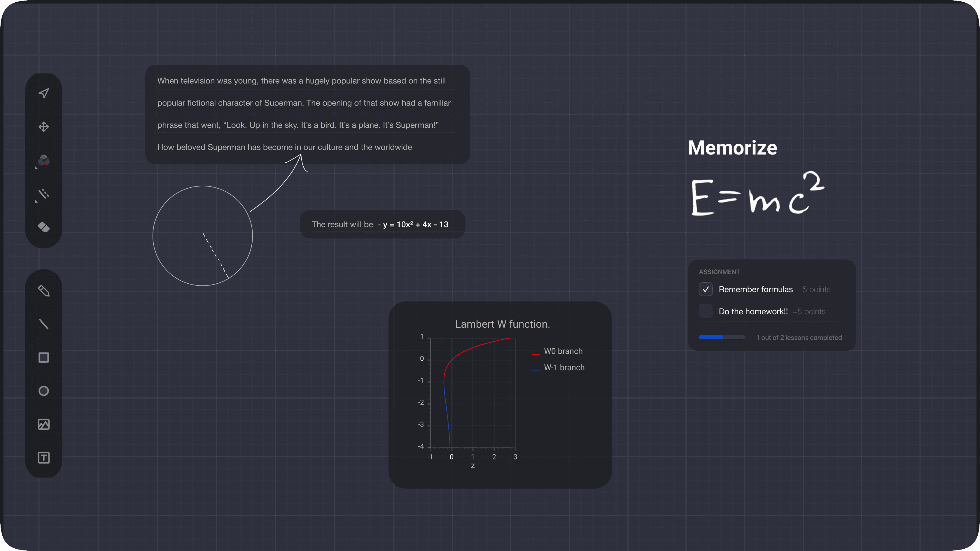
Task: Select the move/pan tool
Action: pos(44,127)
